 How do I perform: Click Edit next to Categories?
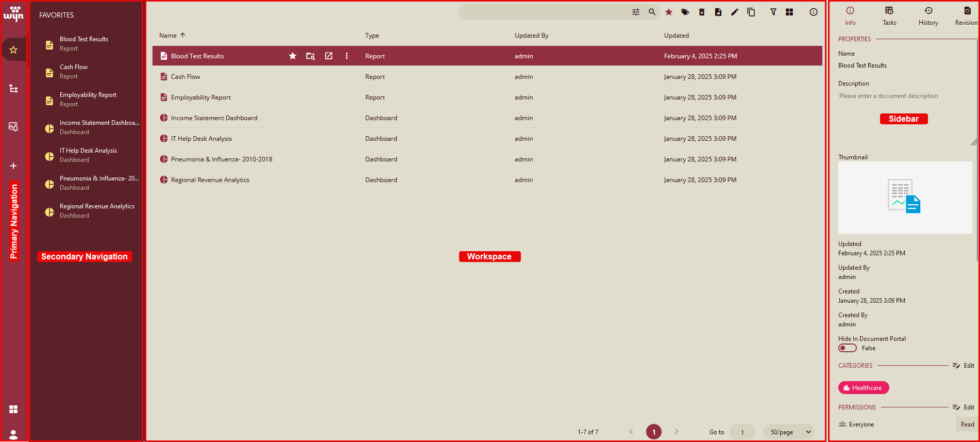click(964, 366)
